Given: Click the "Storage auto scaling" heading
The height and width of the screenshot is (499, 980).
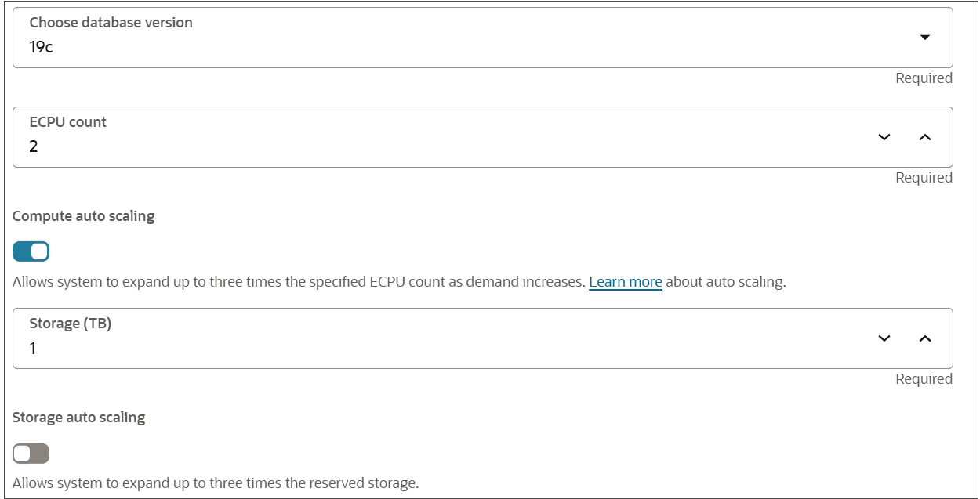Looking at the screenshot, I should tap(78, 418).
